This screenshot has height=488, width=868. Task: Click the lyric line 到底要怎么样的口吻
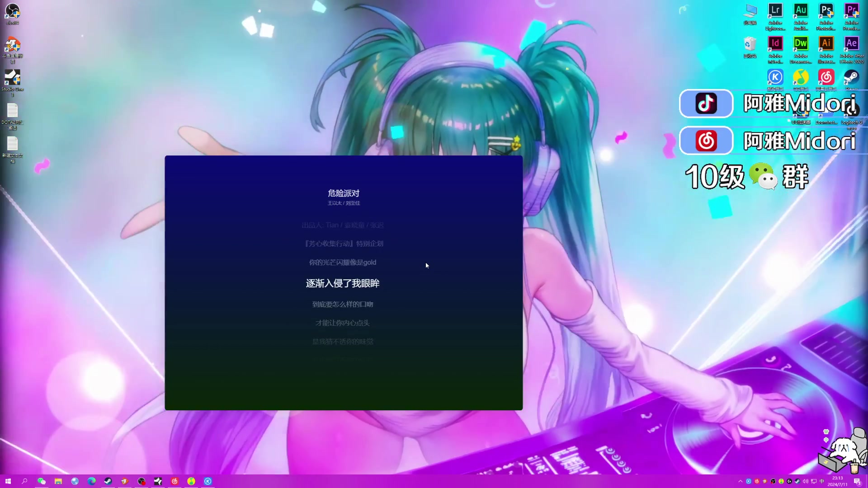pyautogui.click(x=343, y=305)
